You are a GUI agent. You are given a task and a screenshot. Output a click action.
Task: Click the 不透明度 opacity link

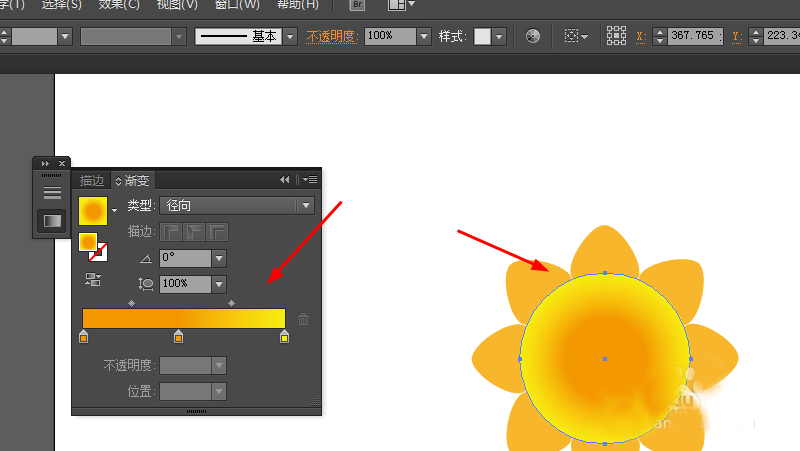[x=331, y=36]
